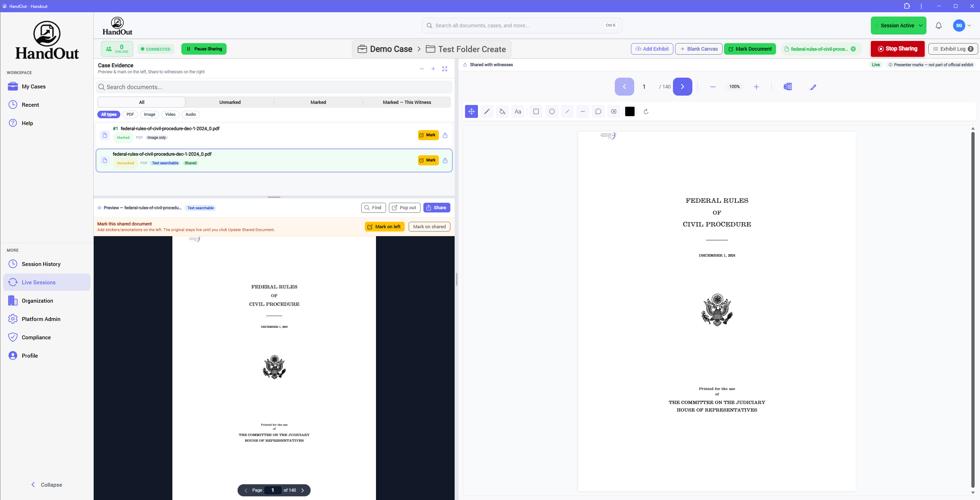Viewport: 980px width, 500px height.
Task: Click the green Mark Document button
Action: [x=750, y=49]
